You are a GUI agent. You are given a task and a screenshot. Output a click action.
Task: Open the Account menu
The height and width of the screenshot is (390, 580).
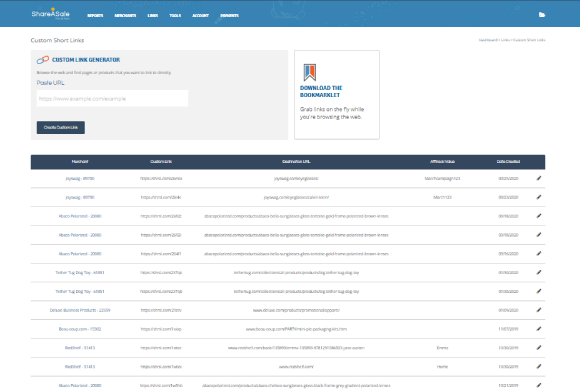200,16
